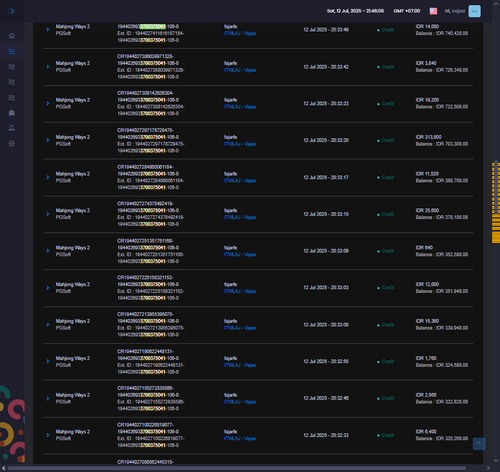Screen dimensions: 500x472
Task: Expand the row dated 20:32:55
Action: pyautogui.click(x=48, y=361)
